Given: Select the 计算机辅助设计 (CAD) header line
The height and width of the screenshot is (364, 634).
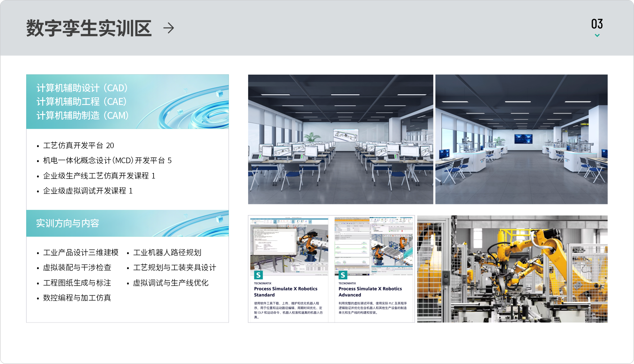Looking at the screenshot, I should click(x=82, y=88).
